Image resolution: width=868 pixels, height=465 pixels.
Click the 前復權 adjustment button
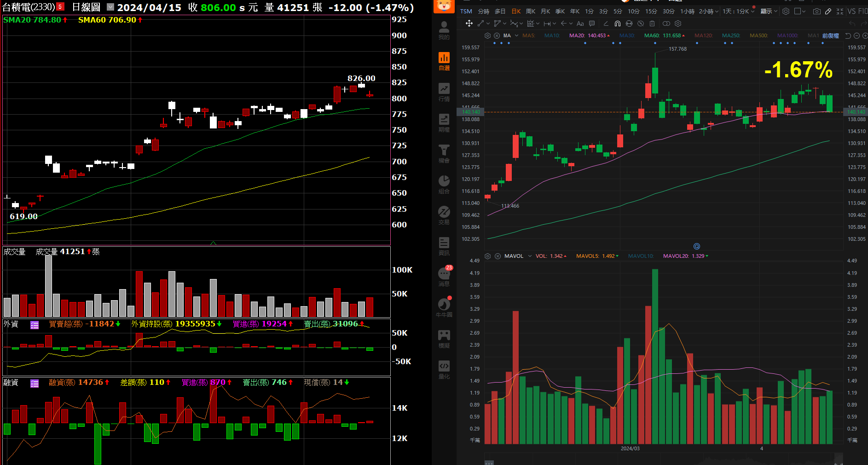click(831, 35)
